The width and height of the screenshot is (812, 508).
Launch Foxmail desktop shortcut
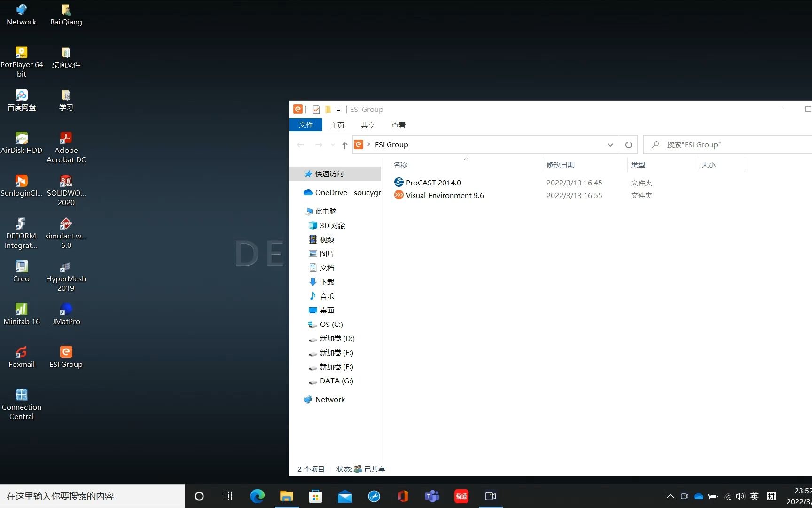coord(22,357)
